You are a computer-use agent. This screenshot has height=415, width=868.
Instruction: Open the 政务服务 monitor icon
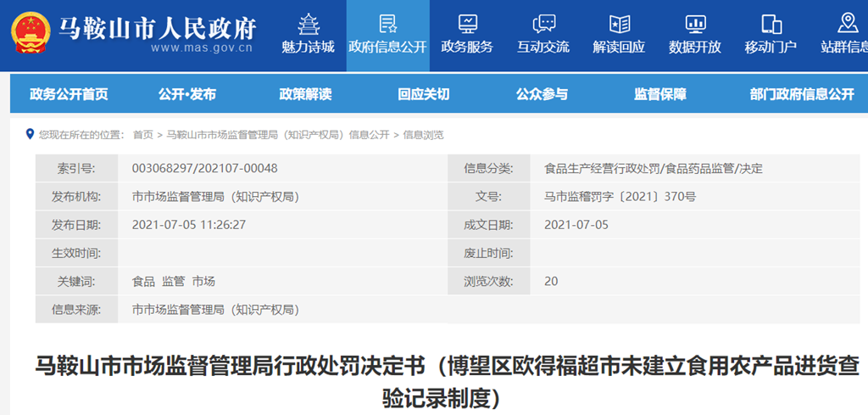(467, 24)
